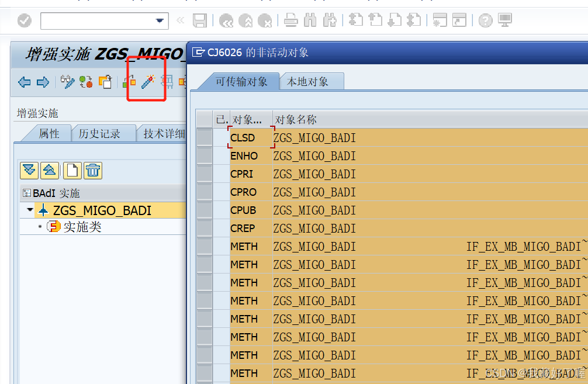
Task: Click the Find binoculars icon
Action: (x=310, y=20)
